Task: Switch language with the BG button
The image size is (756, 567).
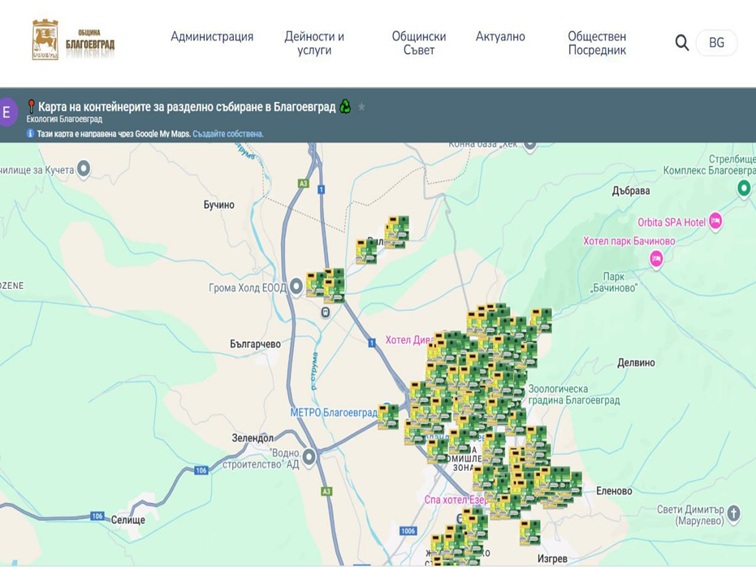Action: coord(716,42)
